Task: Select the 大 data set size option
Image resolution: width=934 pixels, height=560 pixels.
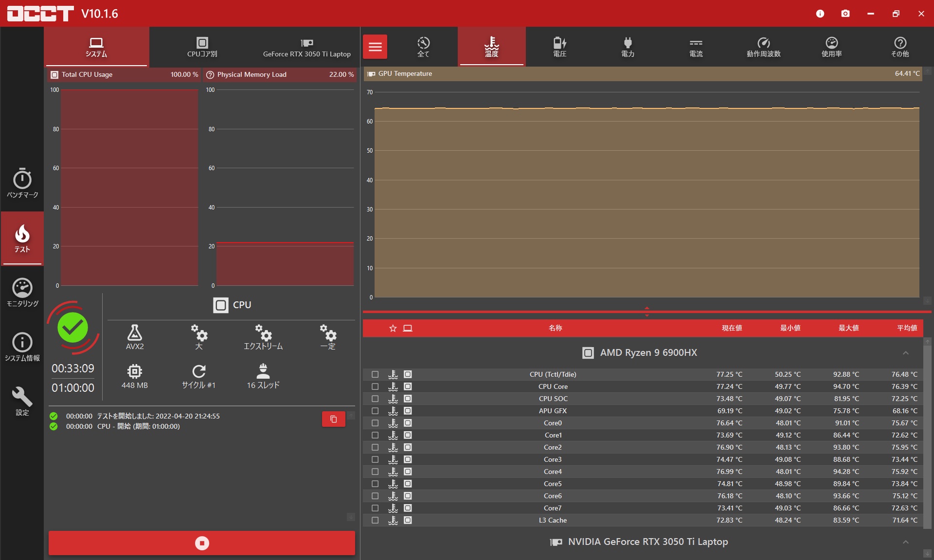Action: pyautogui.click(x=199, y=337)
